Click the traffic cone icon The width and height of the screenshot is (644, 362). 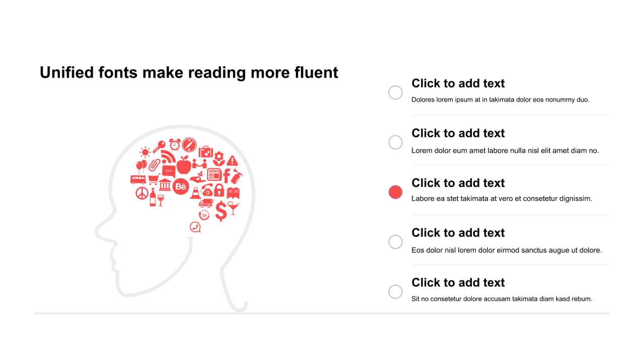195,192
